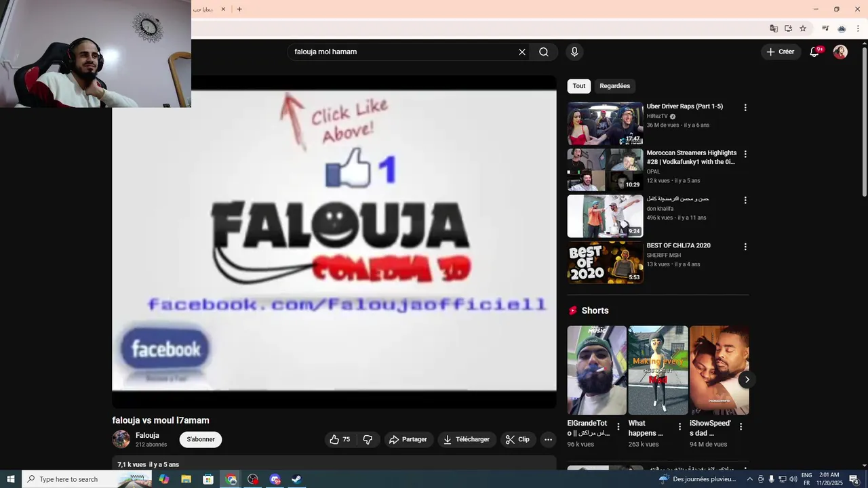Switch to Chrome in the taskbar
The width and height of the screenshot is (868, 488).
coord(231,479)
